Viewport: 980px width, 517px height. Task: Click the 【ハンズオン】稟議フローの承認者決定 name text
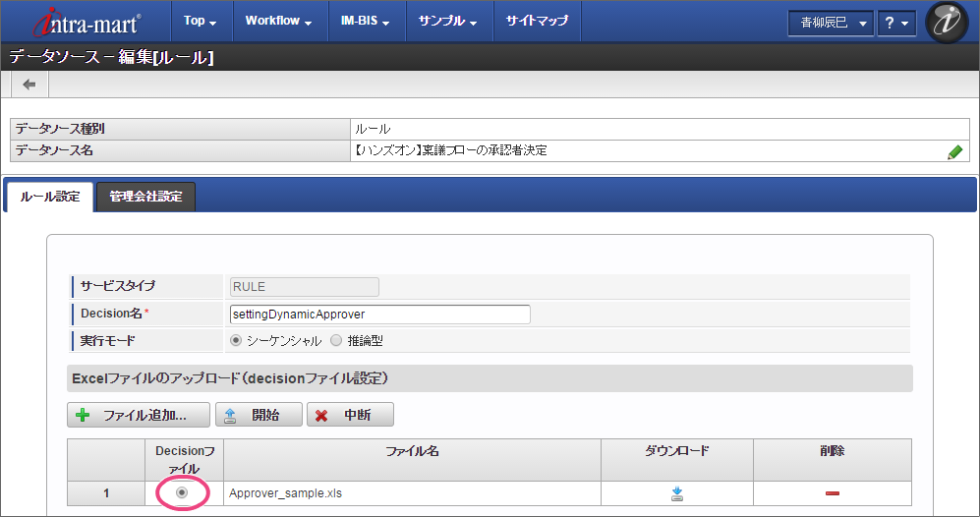(x=450, y=150)
